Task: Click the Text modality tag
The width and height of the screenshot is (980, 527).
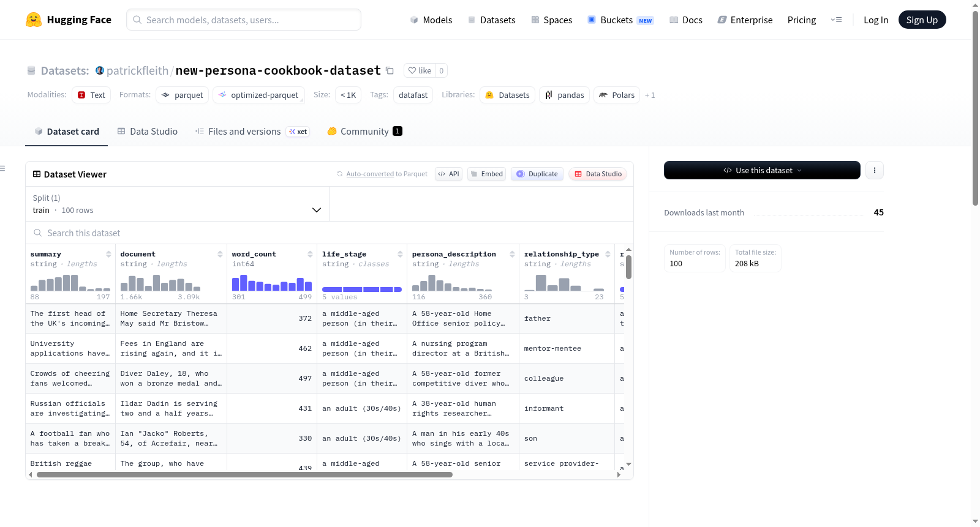Action: pyautogui.click(x=91, y=95)
